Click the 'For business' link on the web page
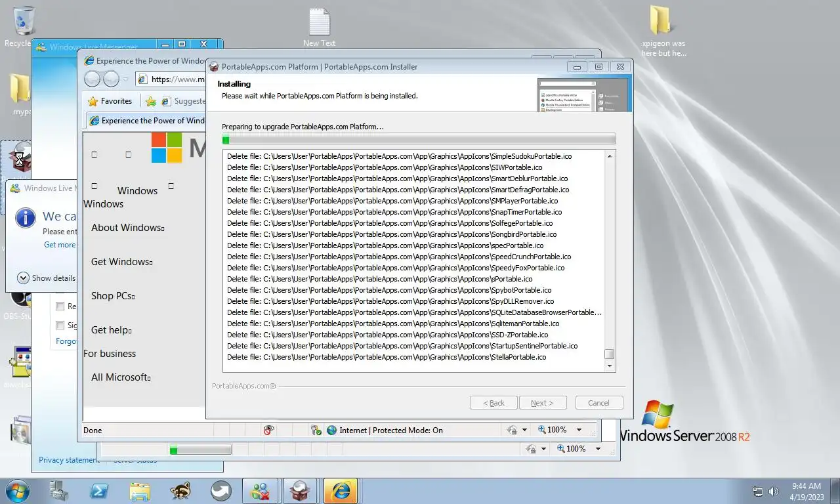The width and height of the screenshot is (840, 504). [x=110, y=354]
